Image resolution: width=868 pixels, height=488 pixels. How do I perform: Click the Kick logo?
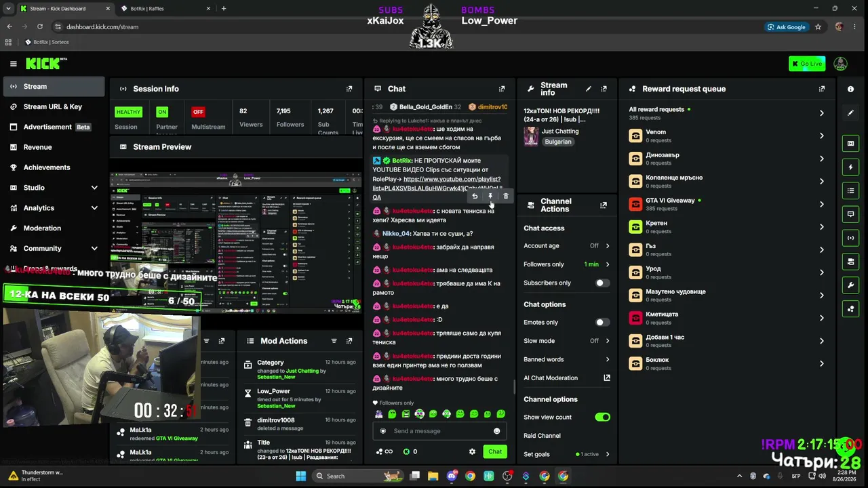point(46,64)
